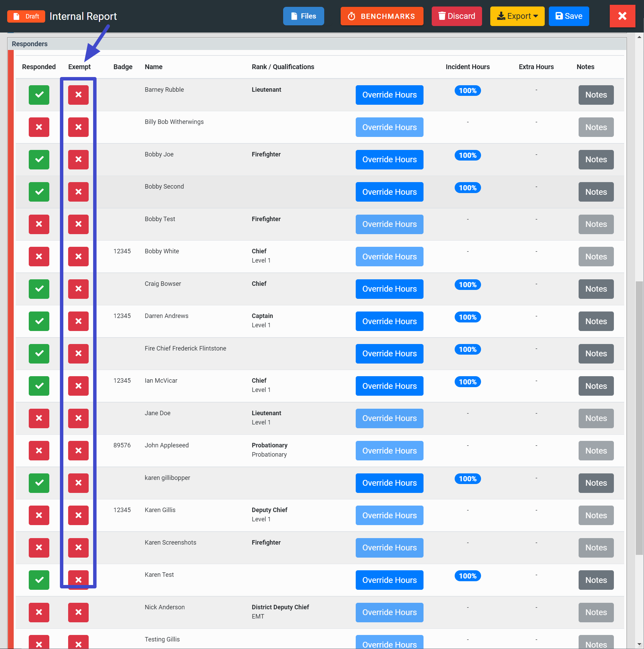Toggle Exempt for Craig Bowser

tap(78, 289)
